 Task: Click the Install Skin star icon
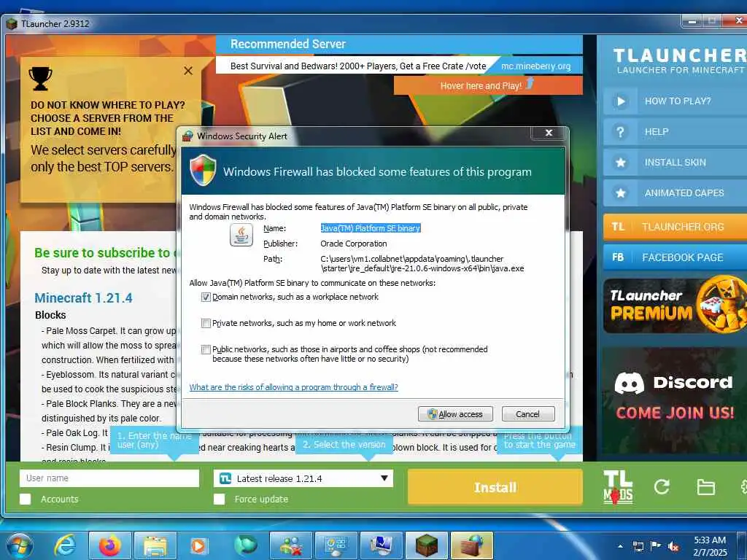point(620,163)
